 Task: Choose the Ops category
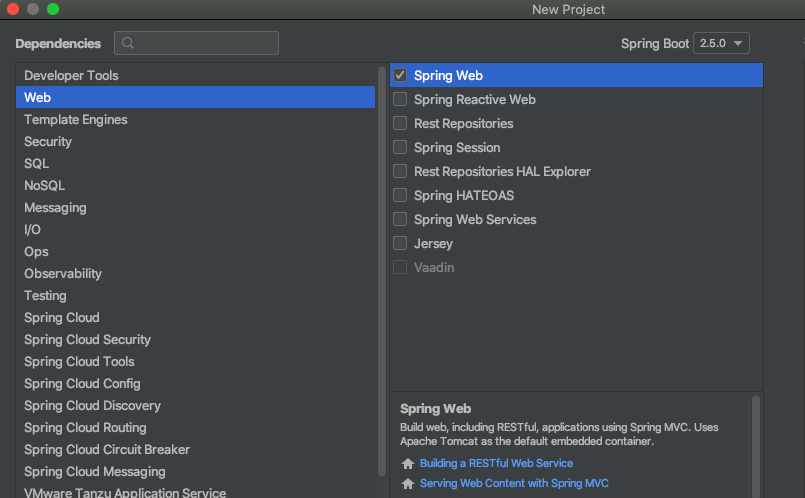pos(196,252)
